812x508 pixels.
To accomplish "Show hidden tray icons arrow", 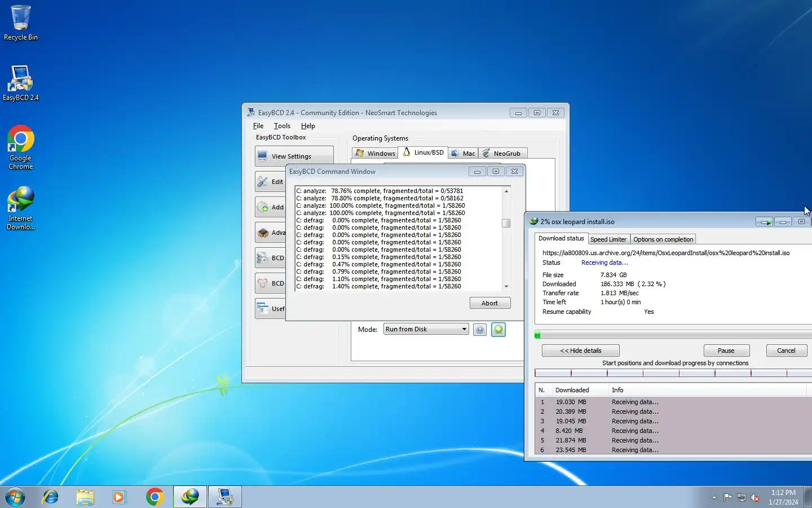I will coord(714,497).
